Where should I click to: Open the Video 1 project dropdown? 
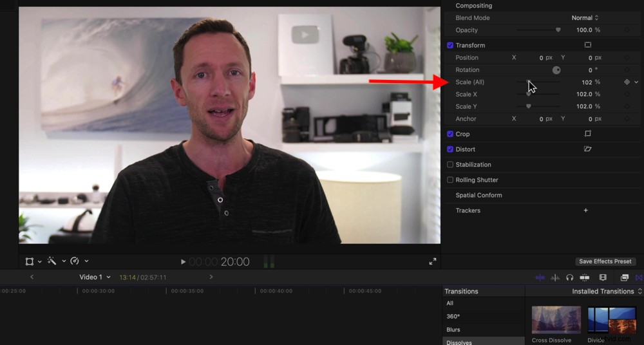(x=95, y=277)
